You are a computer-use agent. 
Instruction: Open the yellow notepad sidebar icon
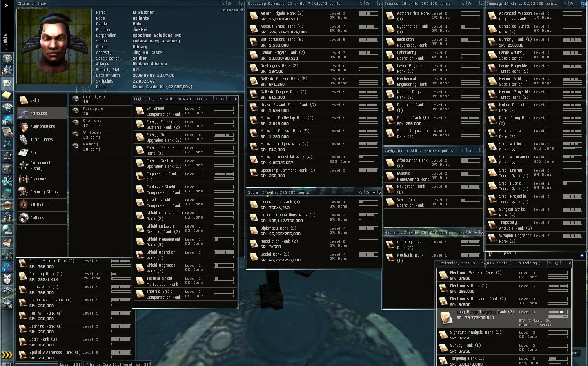[7, 95]
